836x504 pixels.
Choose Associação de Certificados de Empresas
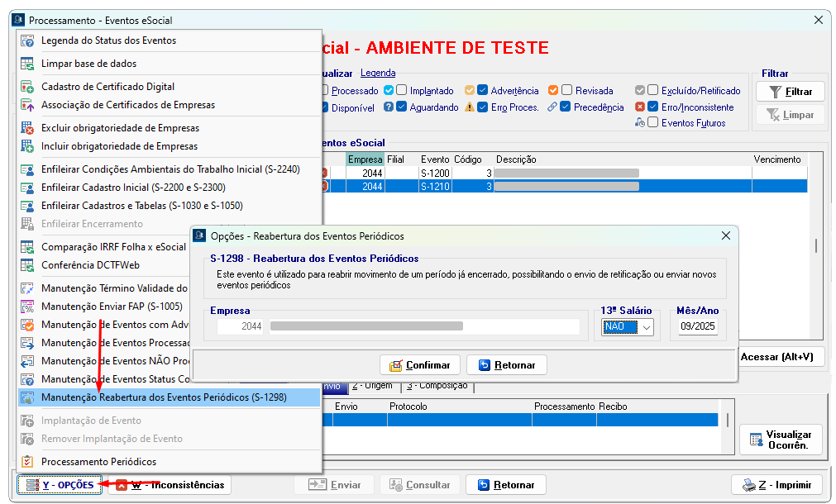pyautogui.click(x=128, y=105)
